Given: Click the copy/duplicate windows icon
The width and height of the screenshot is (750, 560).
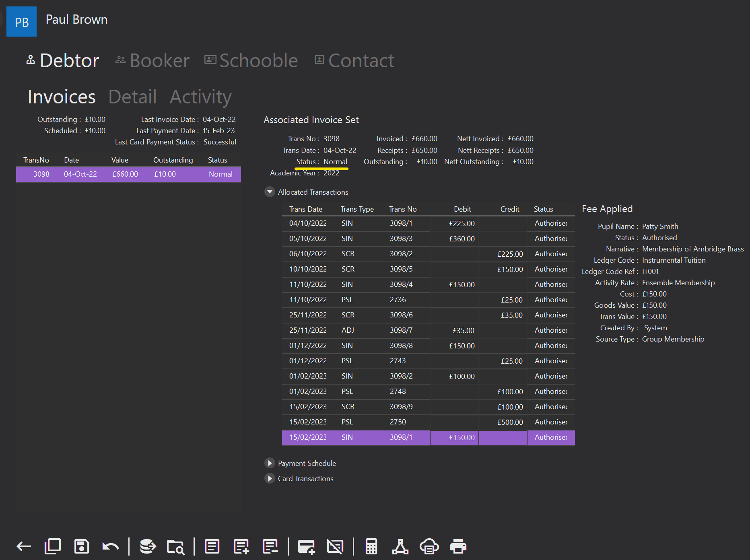Looking at the screenshot, I should pos(53,546).
